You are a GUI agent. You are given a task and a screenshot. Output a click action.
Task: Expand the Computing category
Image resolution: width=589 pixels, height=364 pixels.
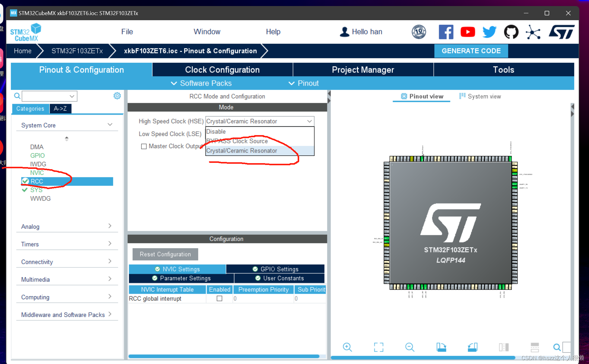point(110,296)
